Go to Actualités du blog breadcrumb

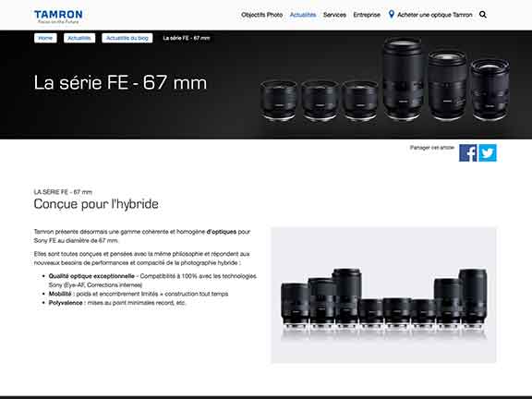[127, 38]
